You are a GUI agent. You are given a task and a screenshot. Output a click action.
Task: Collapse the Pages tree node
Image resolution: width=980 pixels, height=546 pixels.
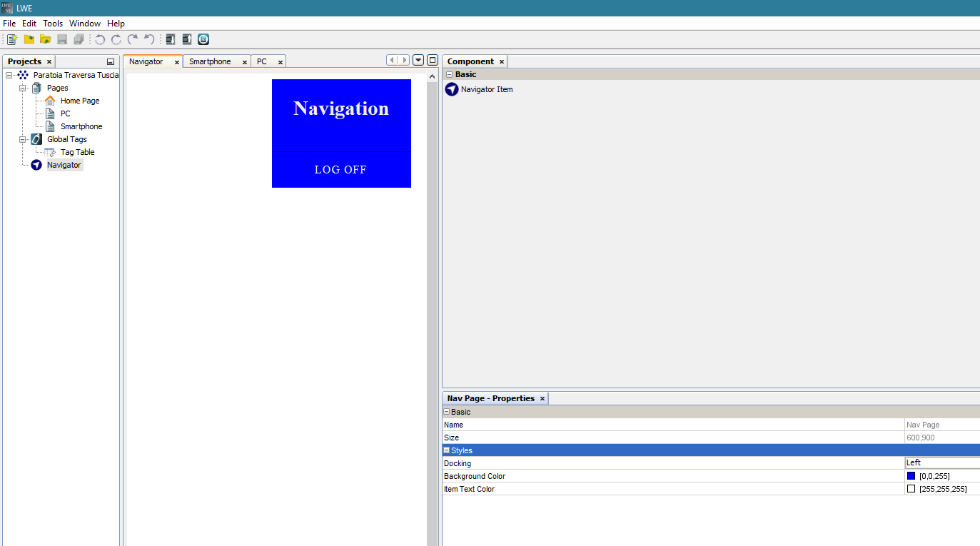23,88
